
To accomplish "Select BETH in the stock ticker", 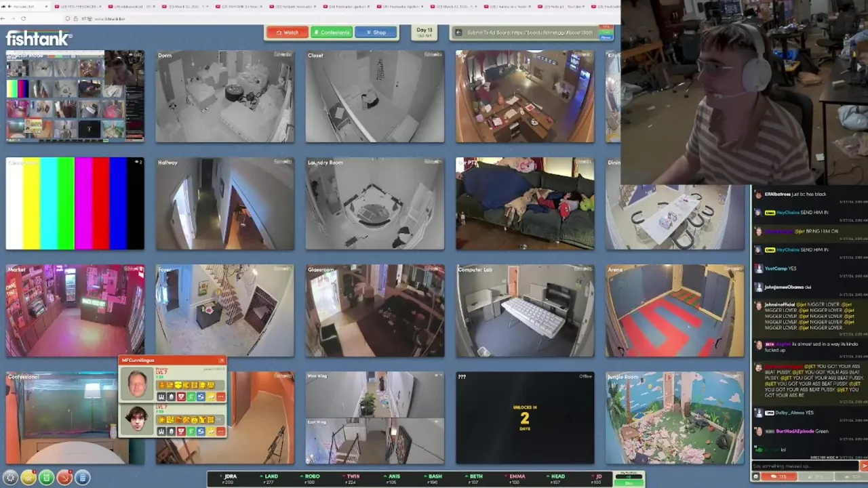I will tap(474, 479).
